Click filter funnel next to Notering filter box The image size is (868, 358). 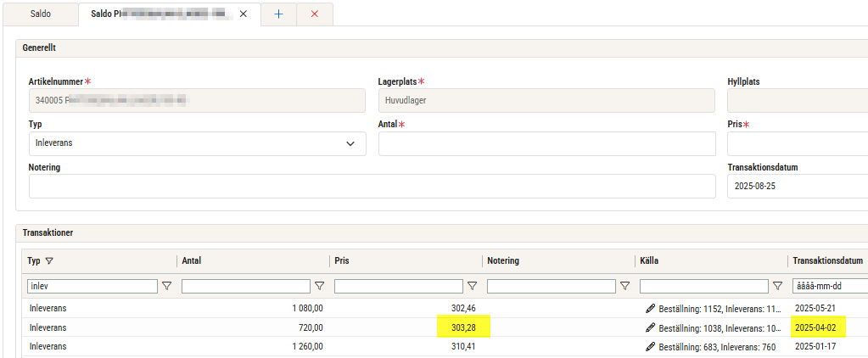[625, 287]
